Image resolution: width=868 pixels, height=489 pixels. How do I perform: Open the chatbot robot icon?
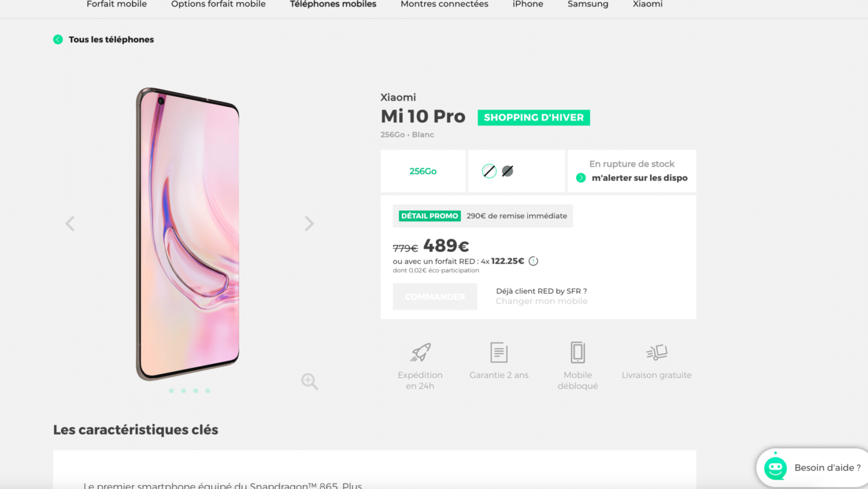[x=775, y=468]
